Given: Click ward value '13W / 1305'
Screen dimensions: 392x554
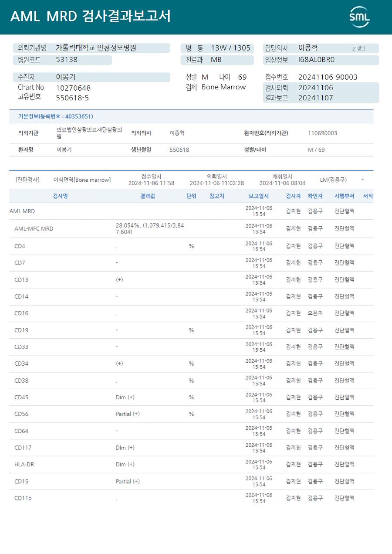Looking at the screenshot, I should point(231,48).
